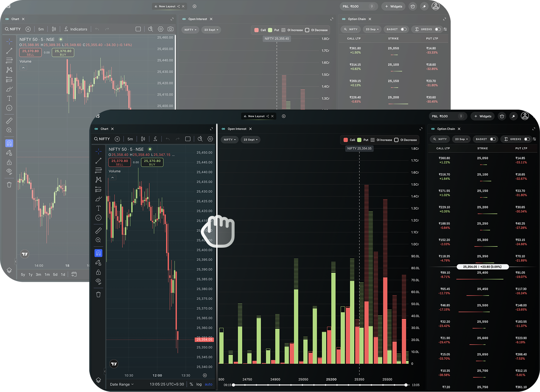Viewport: 540px width, 392px height.
Task: Select the New Layout tab in front window
Action: (x=256, y=116)
